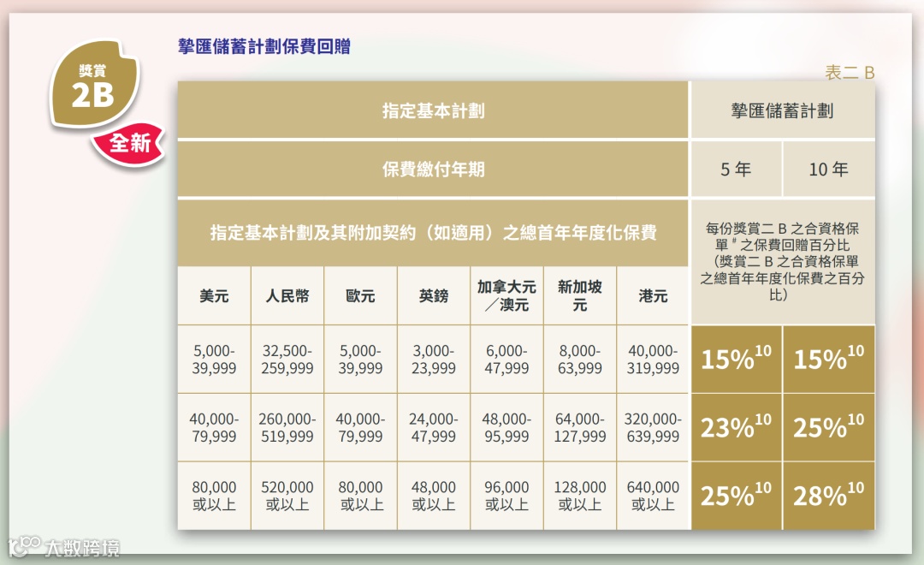Screen dimensions: 924x565
Task: Click the 40,000-319,999 cell
Action: (x=653, y=360)
